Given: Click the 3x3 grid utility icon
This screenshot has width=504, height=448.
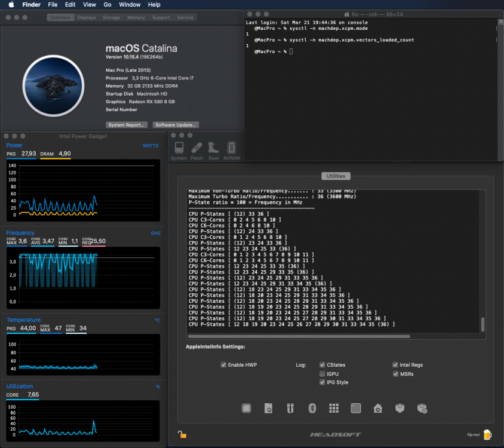Looking at the screenshot, I should tap(334, 408).
